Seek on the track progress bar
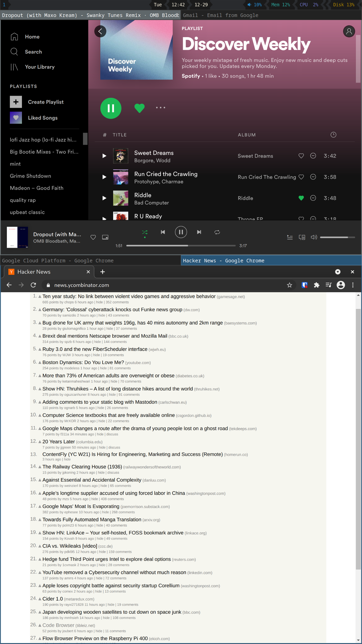 coord(181,246)
